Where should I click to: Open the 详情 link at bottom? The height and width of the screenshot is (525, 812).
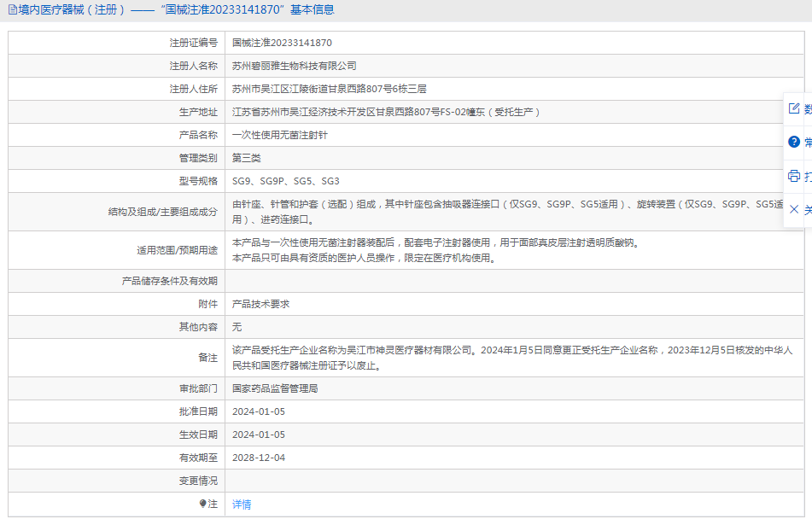[242, 505]
